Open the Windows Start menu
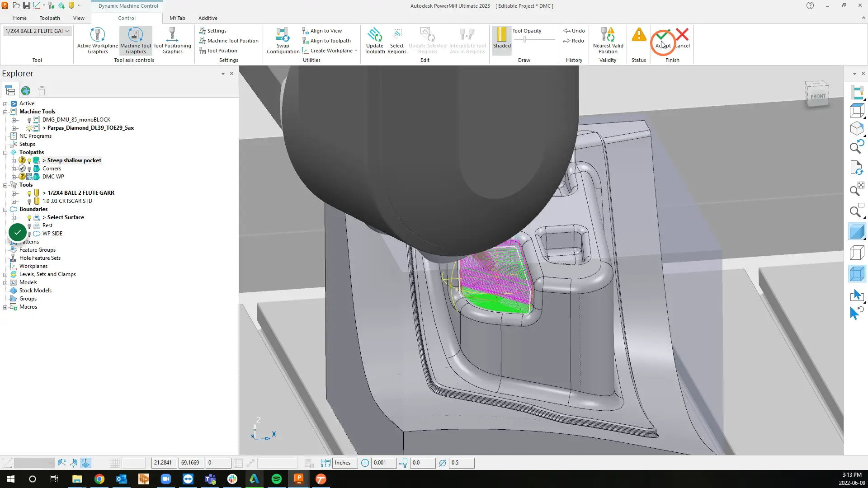 [x=11, y=479]
